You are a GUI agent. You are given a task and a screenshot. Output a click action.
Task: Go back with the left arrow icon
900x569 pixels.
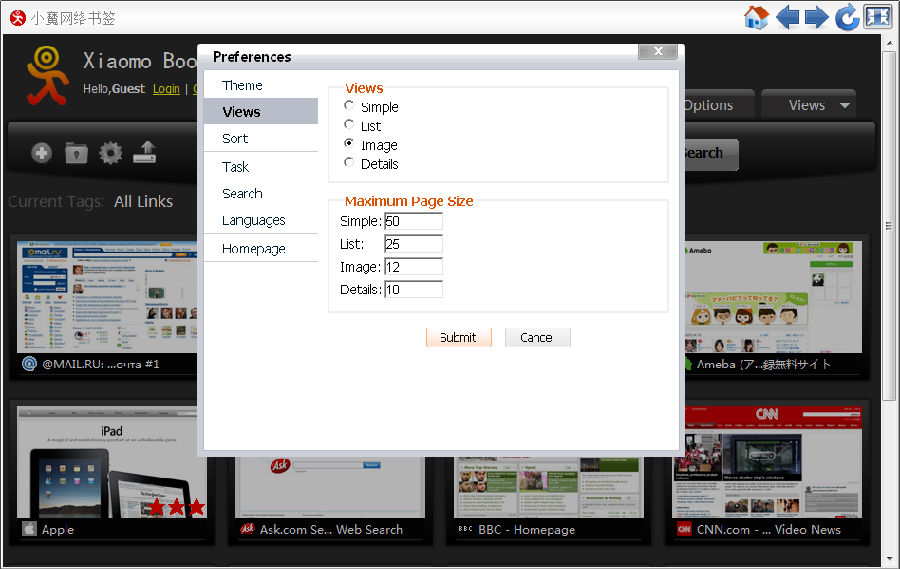(788, 17)
